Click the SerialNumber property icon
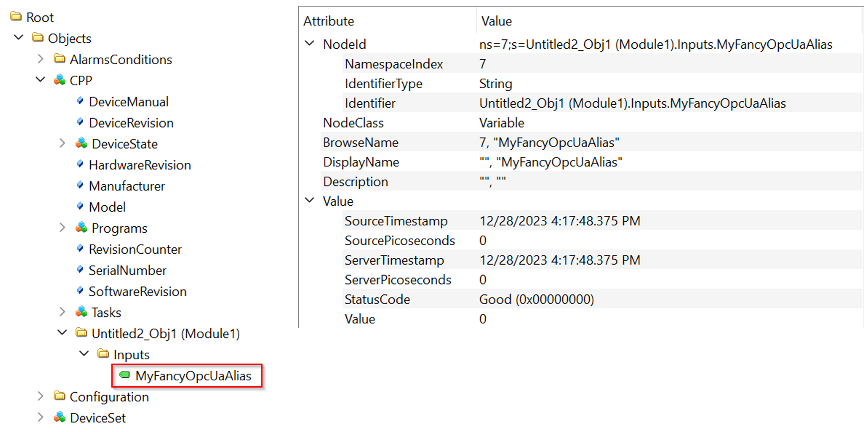Viewport: 868px width, 432px height. pyautogui.click(x=80, y=269)
